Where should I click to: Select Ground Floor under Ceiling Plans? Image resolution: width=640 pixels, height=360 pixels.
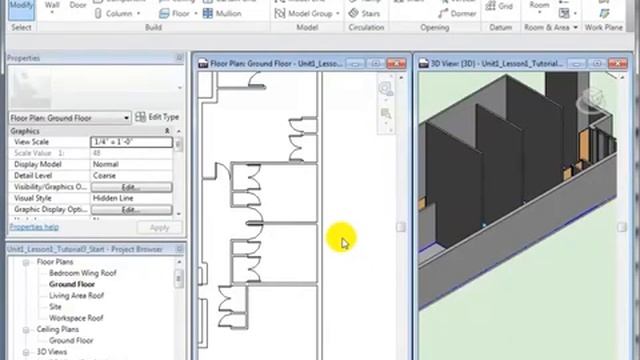71,340
